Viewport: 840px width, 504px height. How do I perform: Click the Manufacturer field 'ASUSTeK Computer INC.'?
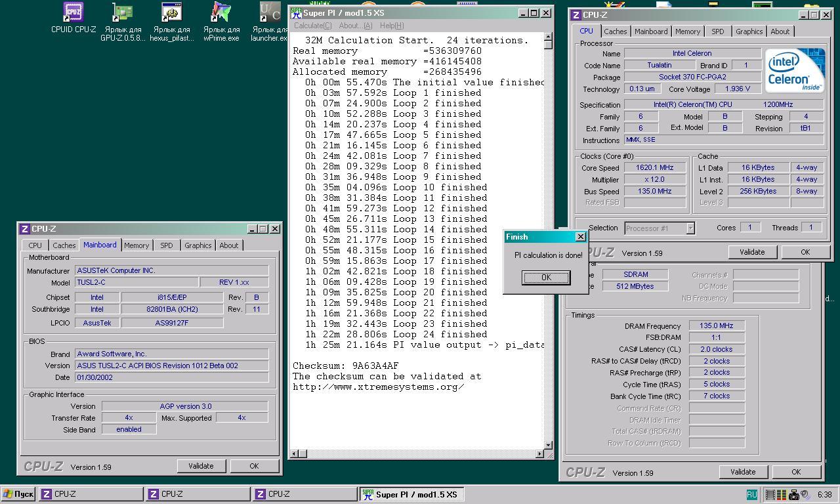[x=172, y=271]
